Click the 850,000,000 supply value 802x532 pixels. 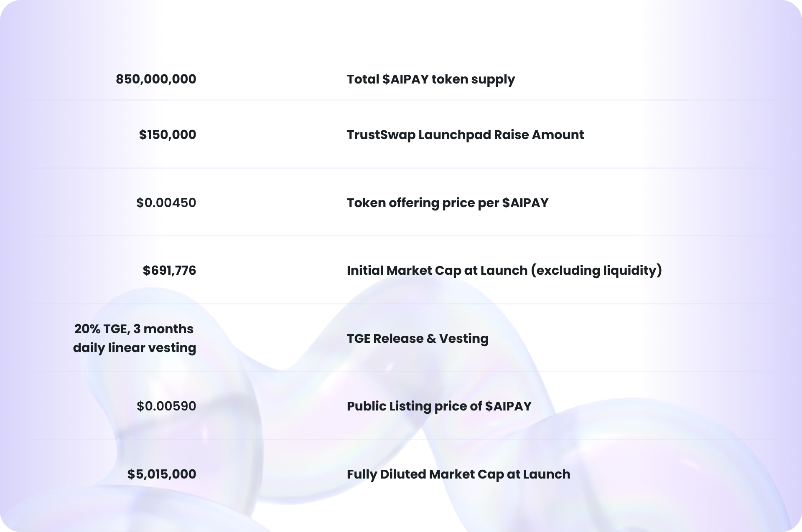[156, 79]
